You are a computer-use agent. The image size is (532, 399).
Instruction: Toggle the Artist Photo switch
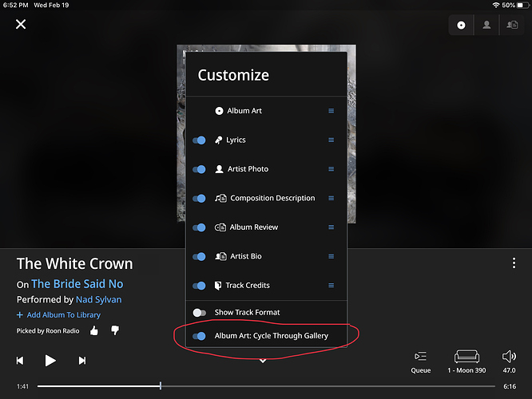click(199, 169)
